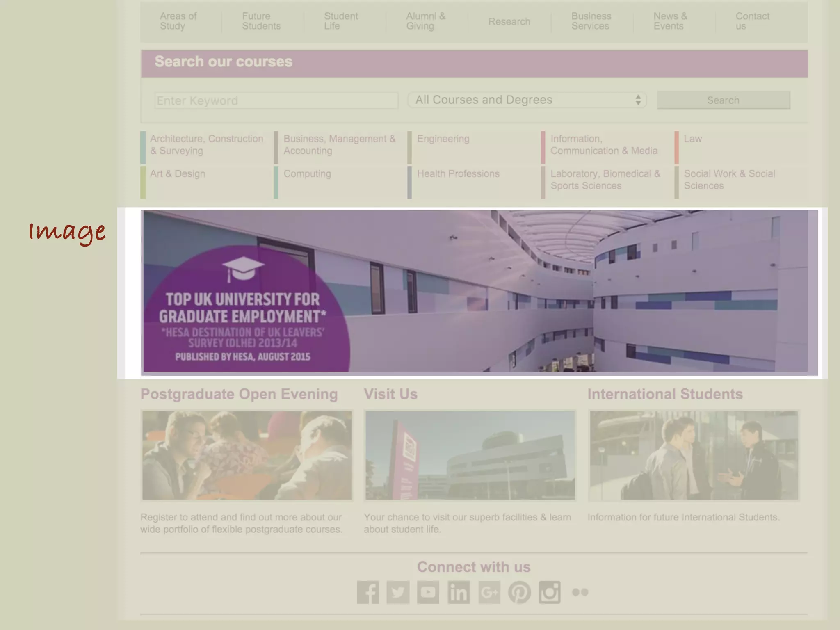Open the YouTube social icon
Screen dimensions: 840x630
point(428,592)
